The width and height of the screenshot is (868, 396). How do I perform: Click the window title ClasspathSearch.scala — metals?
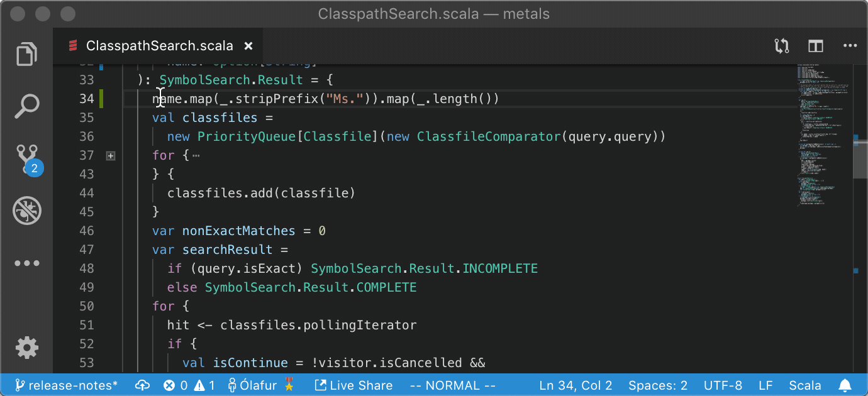pos(434,13)
